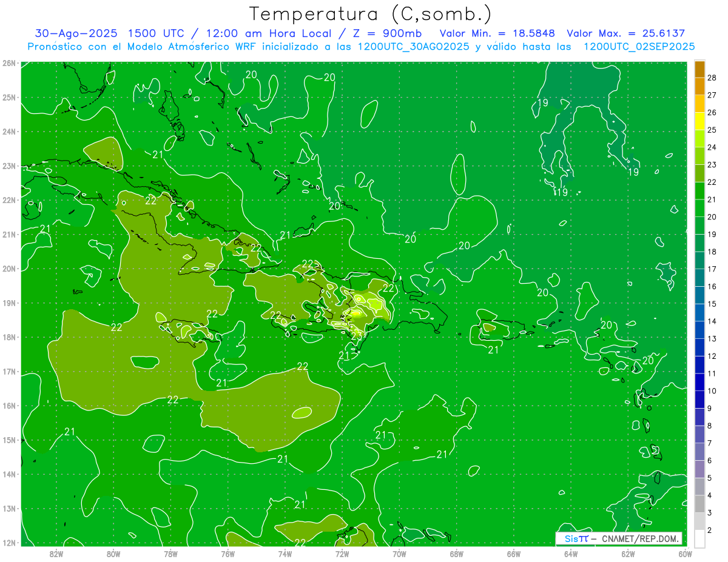Click the color bar label 25
The width and height of the screenshot is (728, 562).
[712, 130]
